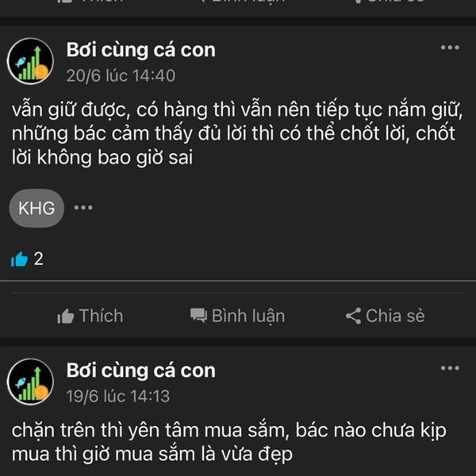This screenshot has width=476, height=476.
Task: Open Bơi cùng cá con profile on 20/6 post
Action: (x=141, y=50)
